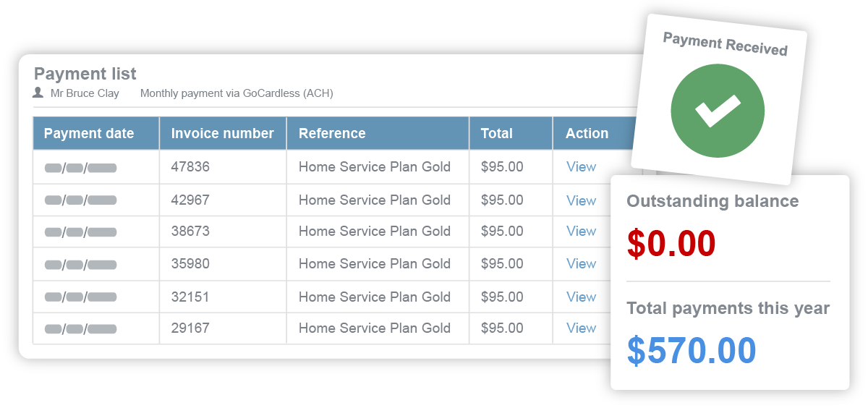Click the $570.00 total payments figure
This screenshot has width=868, height=408.
(x=692, y=350)
